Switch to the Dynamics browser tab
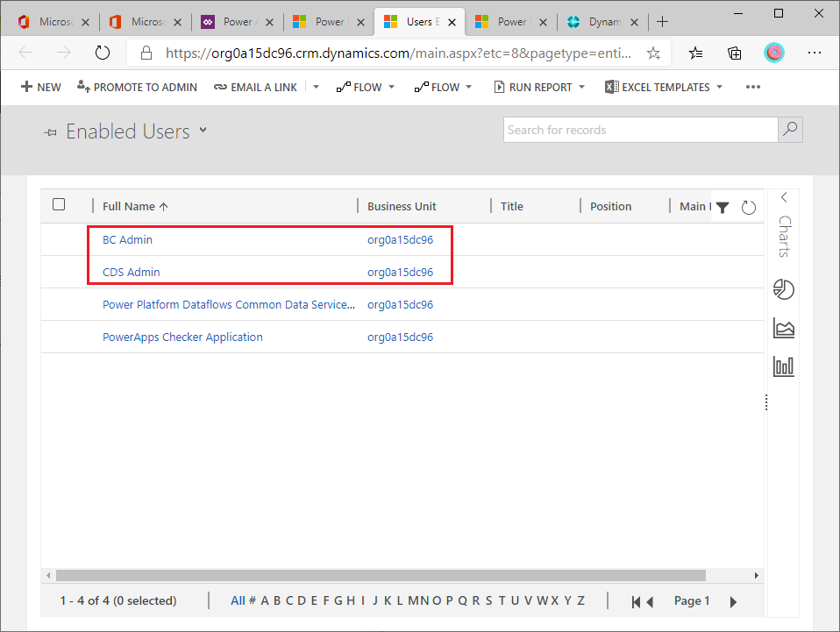This screenshot has height=632, width=840. point(603,21)
